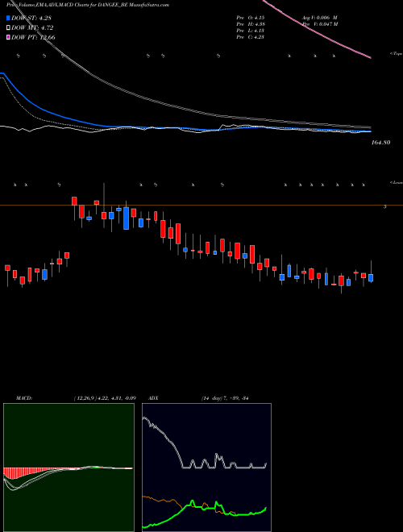Click the 'MACD:' panel heading
The height and width of the screenshot is (532, 403).
tap(24, 398)
